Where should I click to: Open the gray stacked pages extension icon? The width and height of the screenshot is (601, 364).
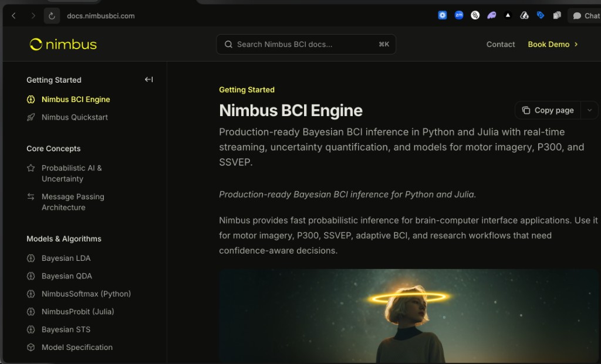pos(557,15)
